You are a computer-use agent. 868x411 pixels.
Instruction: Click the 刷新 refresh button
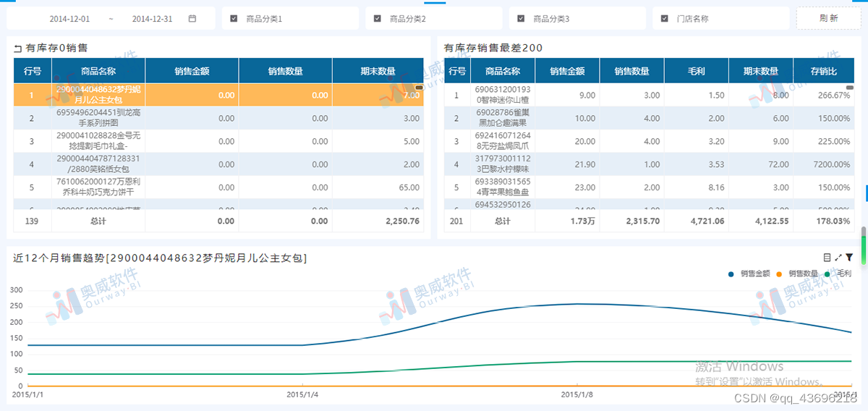829,18
